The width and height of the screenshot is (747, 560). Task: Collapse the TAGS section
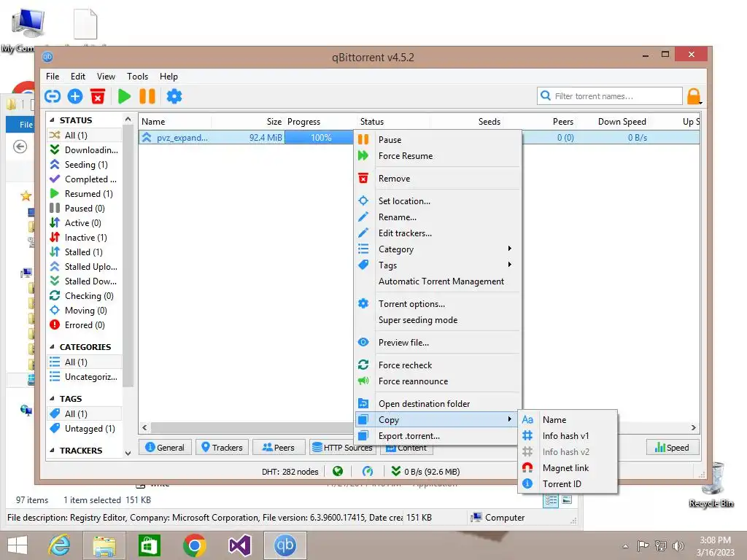coord(53,399)
